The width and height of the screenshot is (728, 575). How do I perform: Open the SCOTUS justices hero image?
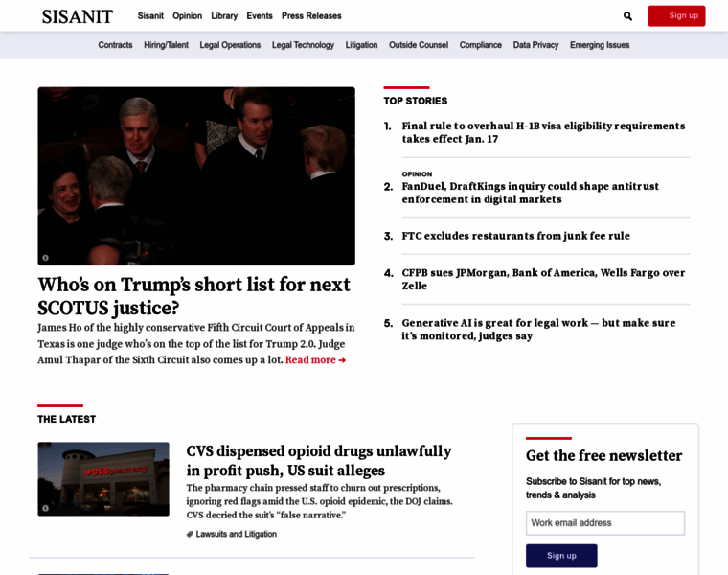(196, 176)
